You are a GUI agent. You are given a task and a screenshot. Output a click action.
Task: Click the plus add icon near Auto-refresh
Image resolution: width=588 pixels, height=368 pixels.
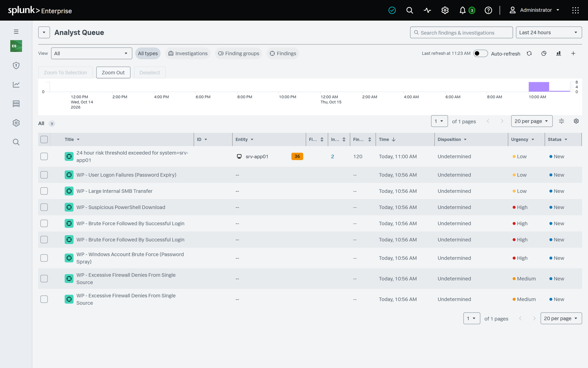[x=573, y=53]
